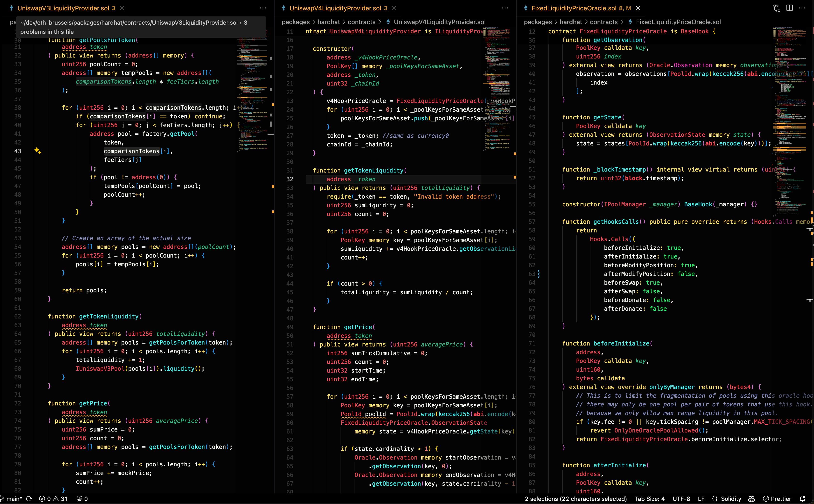
Task: Open the 'packages' breadcrumb in the FixedLiquidityPriceOracle editor
Action: [538, 22]
